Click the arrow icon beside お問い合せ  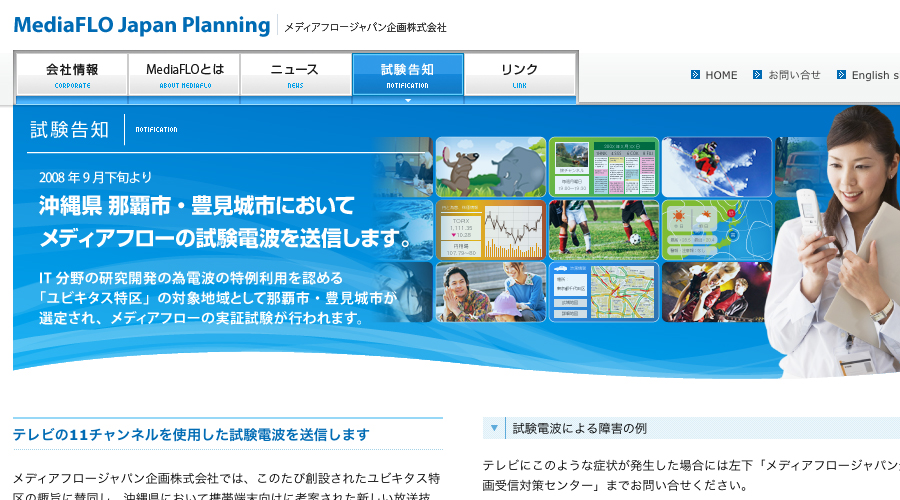(x=757, y=75)
